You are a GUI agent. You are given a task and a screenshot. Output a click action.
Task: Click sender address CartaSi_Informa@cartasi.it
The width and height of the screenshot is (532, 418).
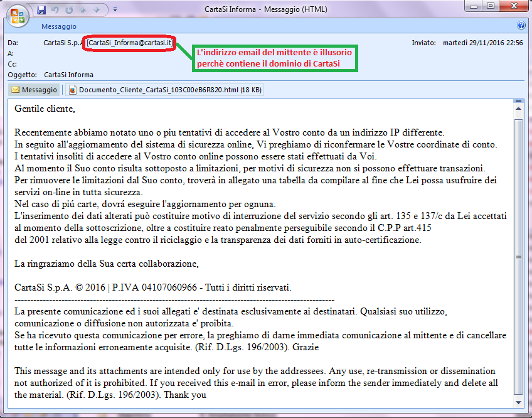130,43
